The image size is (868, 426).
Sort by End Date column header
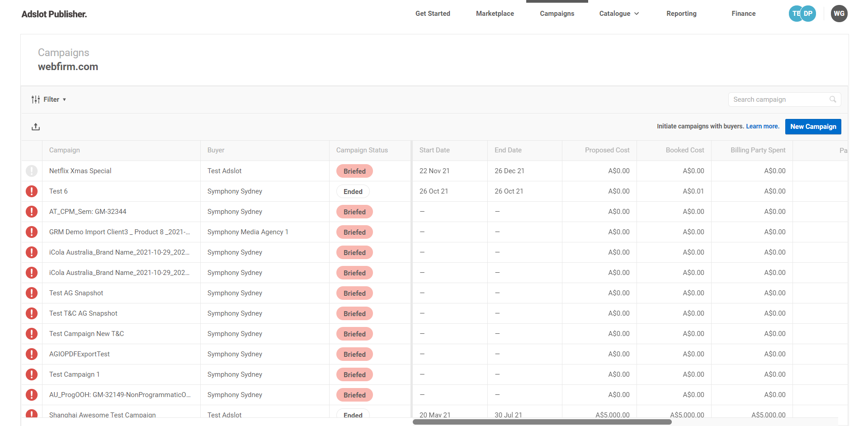[x=508, y=150]
